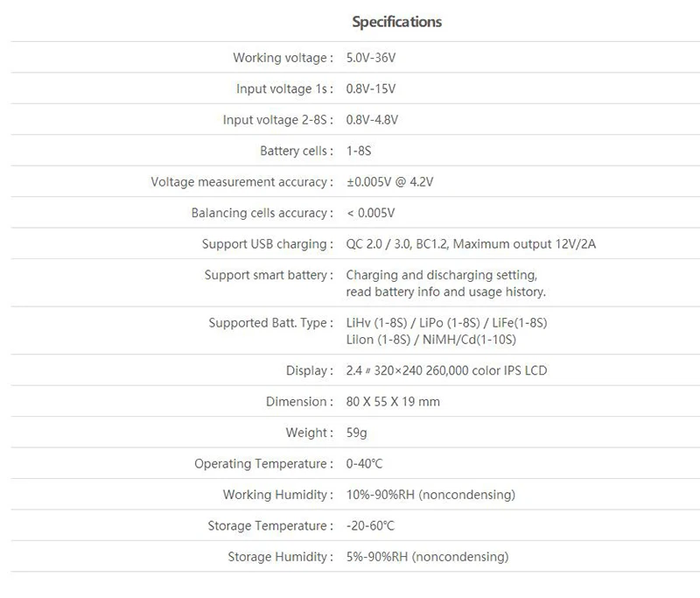This screenshot has width=700, height=598.
Task: Select the 80 X 55 X 19 mm dimension
Action: (393, 402)
